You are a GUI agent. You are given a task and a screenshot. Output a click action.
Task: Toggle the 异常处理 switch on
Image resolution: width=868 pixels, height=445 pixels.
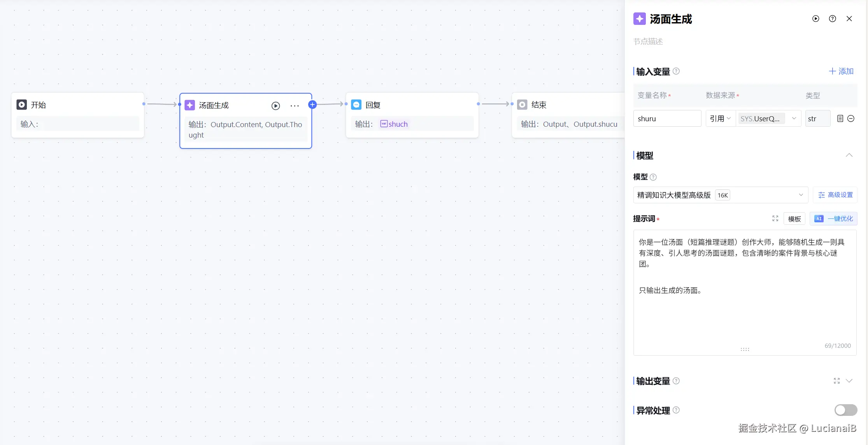click(x=845, y=410)
